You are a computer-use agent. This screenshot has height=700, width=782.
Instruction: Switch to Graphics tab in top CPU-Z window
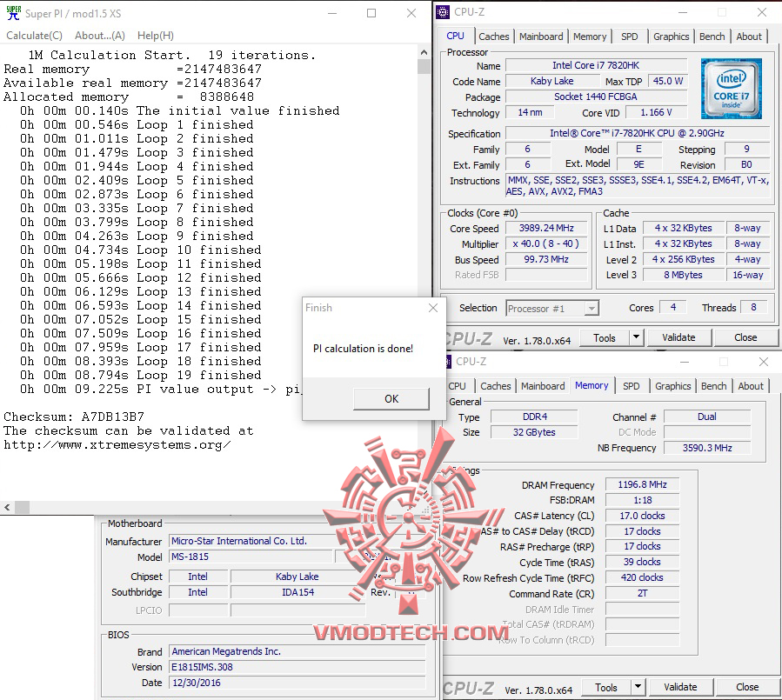672,37
